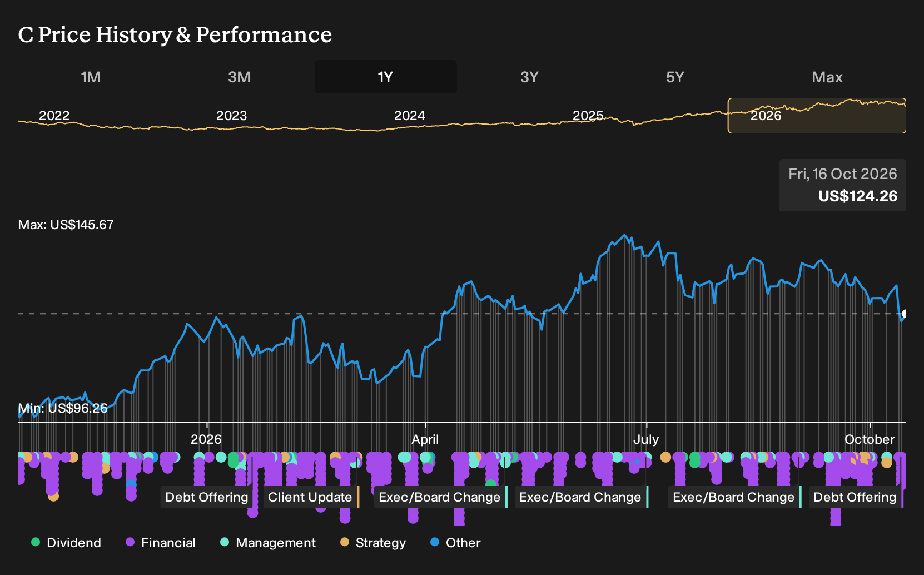This screenshot has width=924, height=575.
Task: Open the Client Update event label
Action: click(x=310, y=497)
